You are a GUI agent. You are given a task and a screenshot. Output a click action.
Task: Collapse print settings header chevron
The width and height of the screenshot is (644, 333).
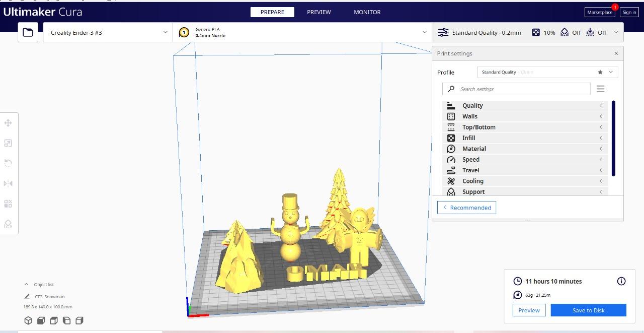point(616,32)
